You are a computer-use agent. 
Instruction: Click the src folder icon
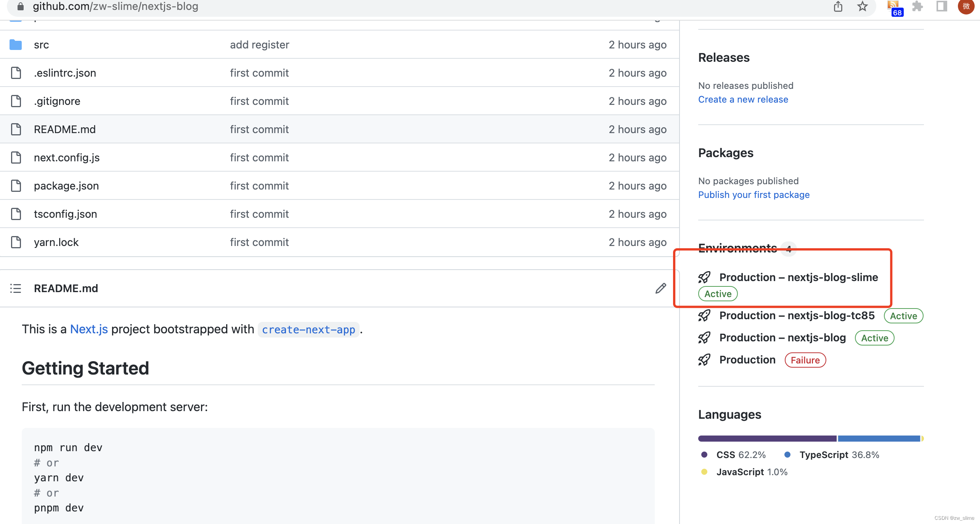[x=16, y=45]
